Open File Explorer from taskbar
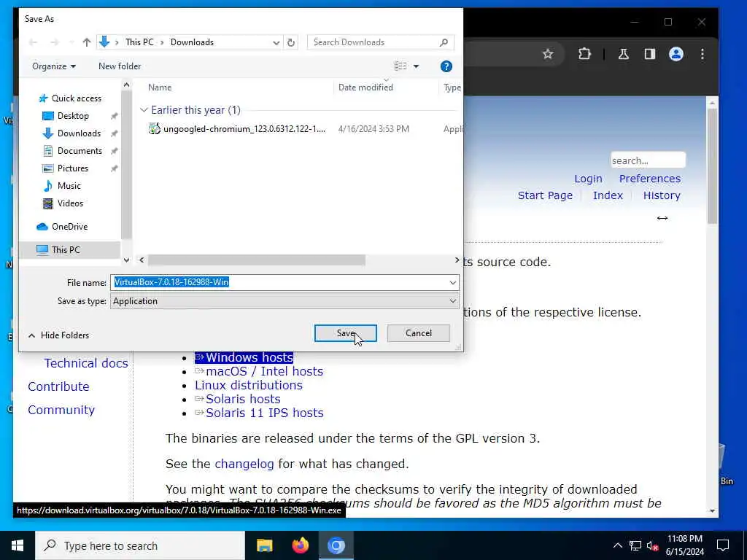The image size is (747, 560). [264, 545]
